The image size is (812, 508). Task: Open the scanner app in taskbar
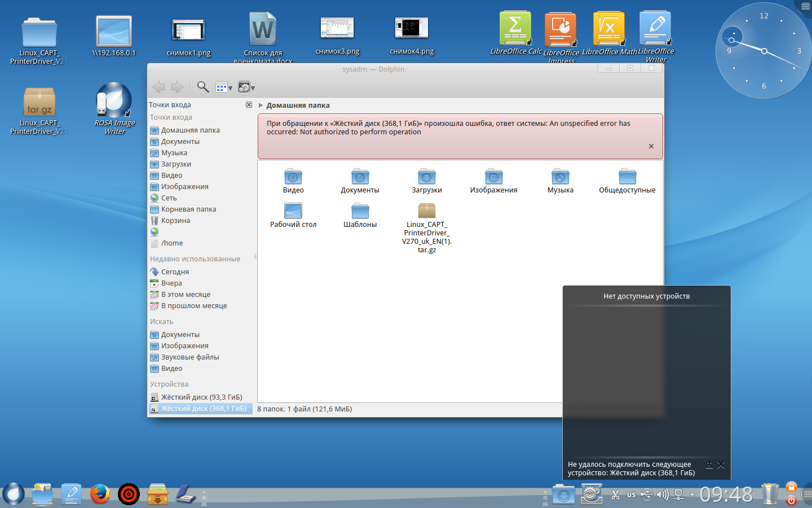(185, 494)
